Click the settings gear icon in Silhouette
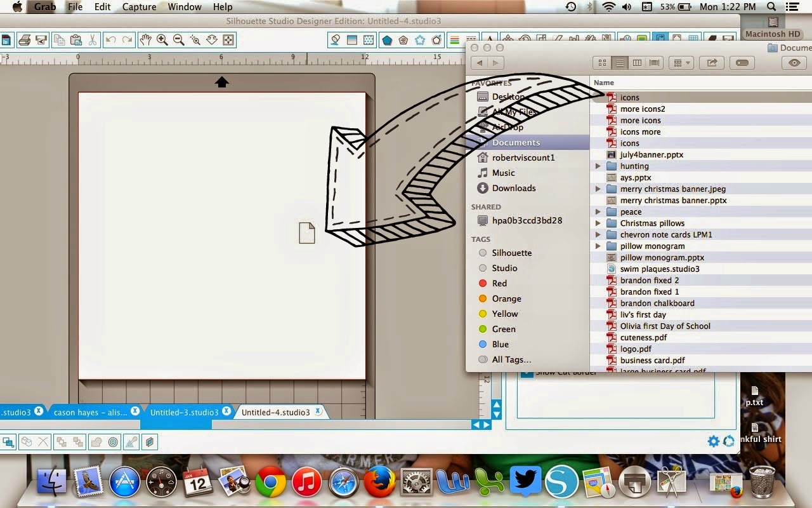The image size is (812, 508). (714, 441)
